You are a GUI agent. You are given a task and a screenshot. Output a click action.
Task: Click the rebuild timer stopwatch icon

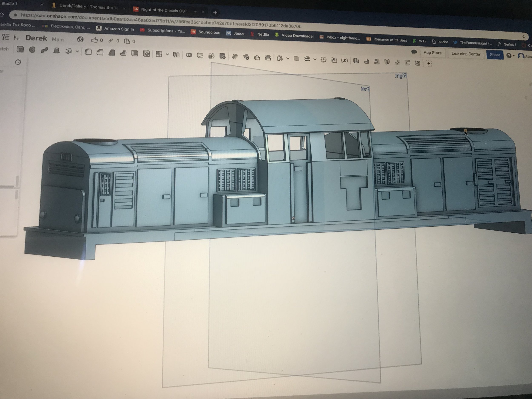tap(18, 62)
